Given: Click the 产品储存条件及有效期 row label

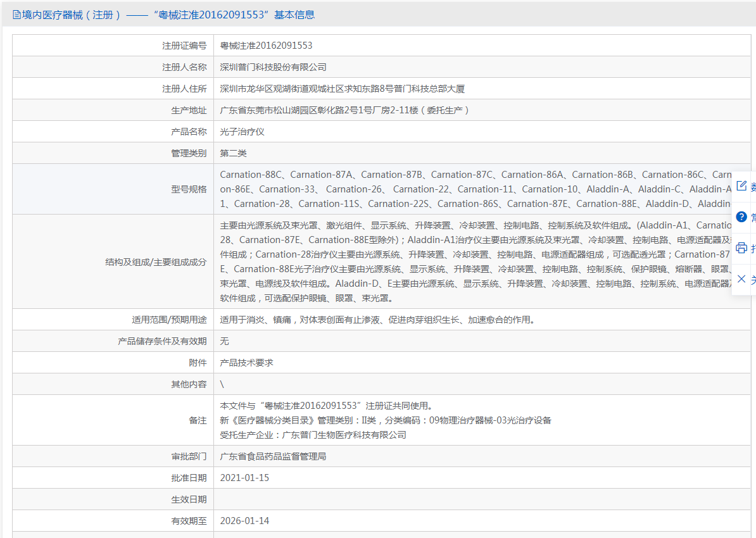Looking at the screenshot, I should pyautogui.click(x=162, y=341).
